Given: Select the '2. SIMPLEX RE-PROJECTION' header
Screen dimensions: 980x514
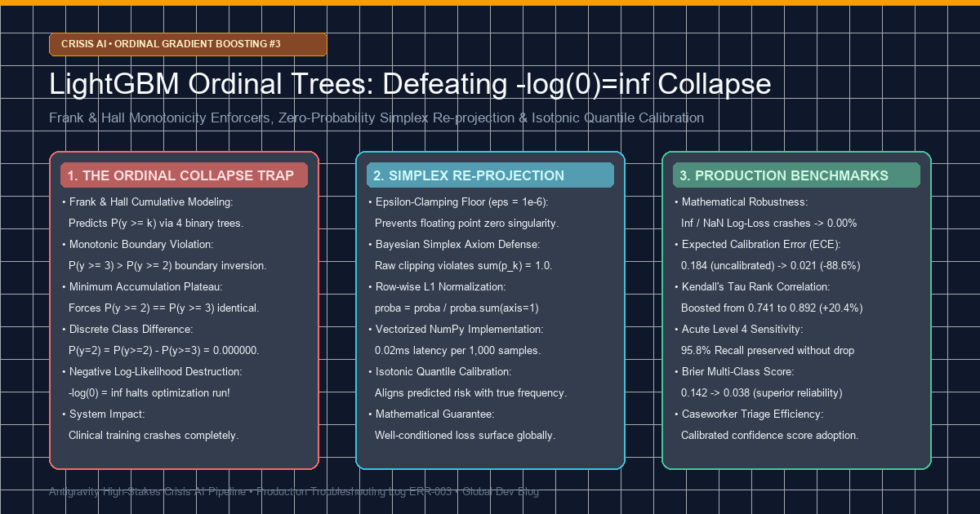Looking at the screenshot, I should pyautogui.click(x=490, y=175).
